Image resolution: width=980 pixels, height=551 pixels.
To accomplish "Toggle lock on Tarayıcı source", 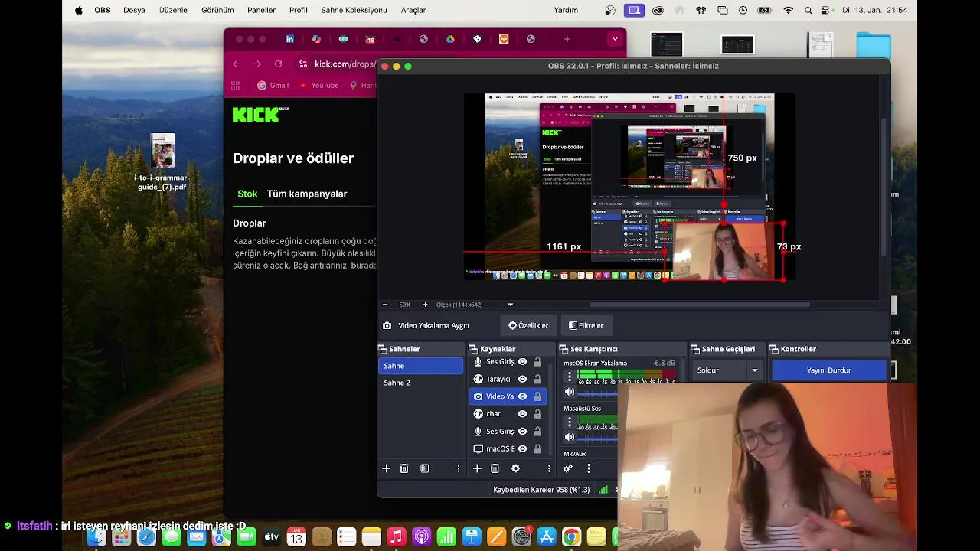I will tap(537, 379).
